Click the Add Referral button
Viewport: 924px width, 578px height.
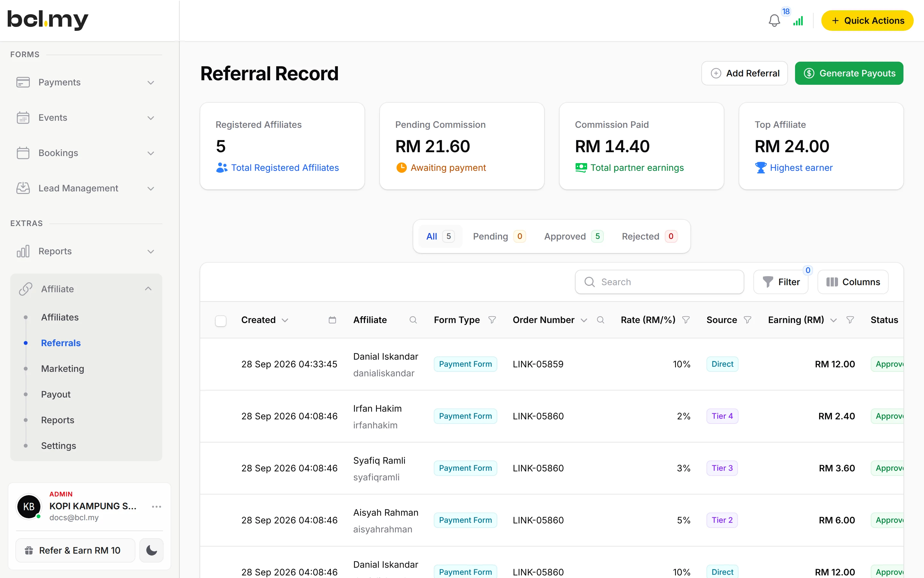[x=745, y=73]
